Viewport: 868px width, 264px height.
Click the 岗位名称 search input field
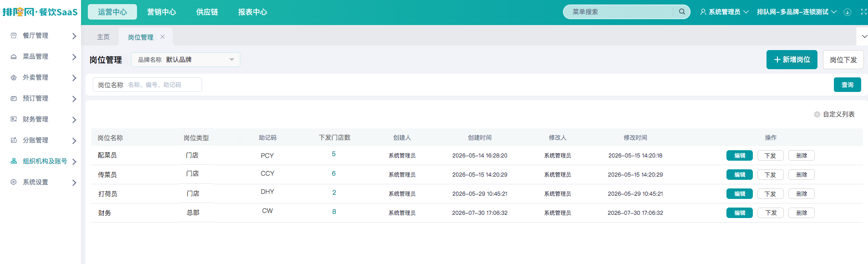[x=147, y=85]
